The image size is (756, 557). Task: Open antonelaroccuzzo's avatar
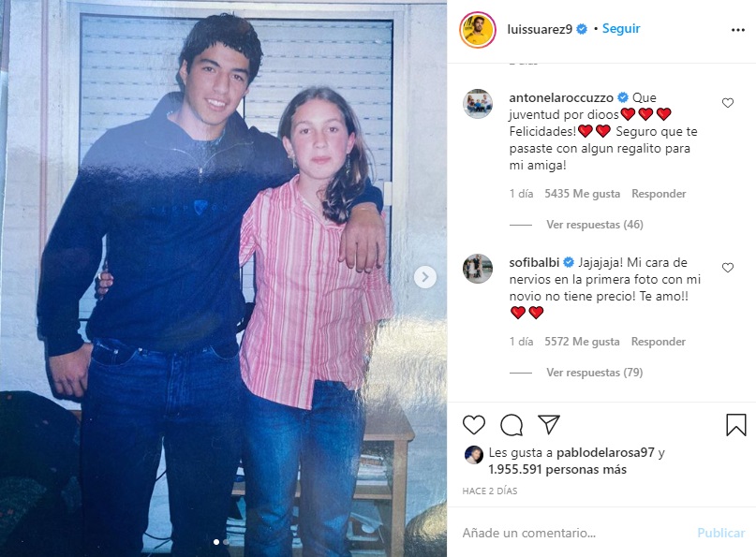[478, 104]
